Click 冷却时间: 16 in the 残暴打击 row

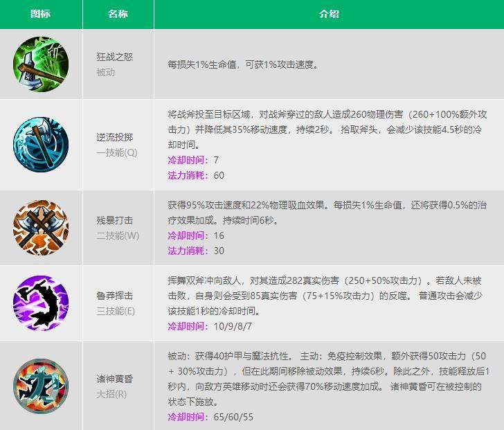point(196,235)
